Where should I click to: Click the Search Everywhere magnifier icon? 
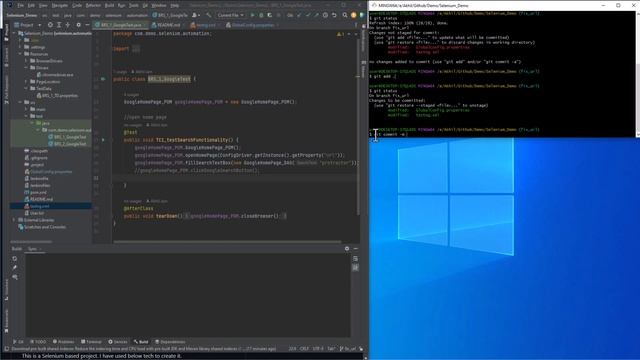pos(345,15)
